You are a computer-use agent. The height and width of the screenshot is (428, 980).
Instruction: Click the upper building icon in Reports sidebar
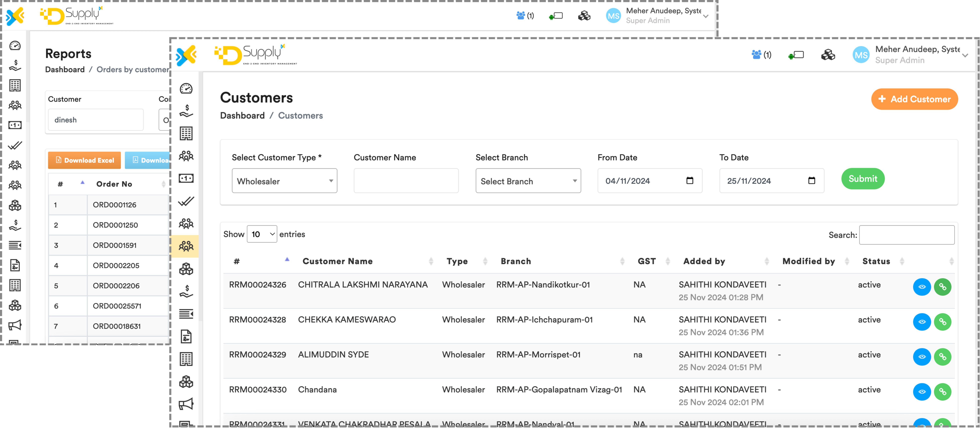(15, 85)
